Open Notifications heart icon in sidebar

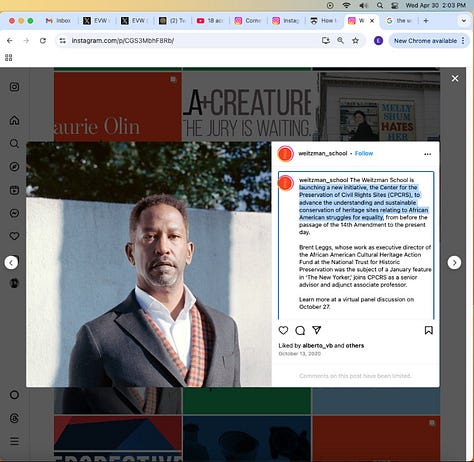pos(14,236)
